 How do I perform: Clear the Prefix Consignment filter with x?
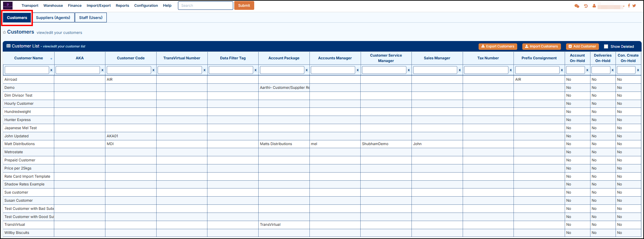pyautogui.click(x=562, y=70)
